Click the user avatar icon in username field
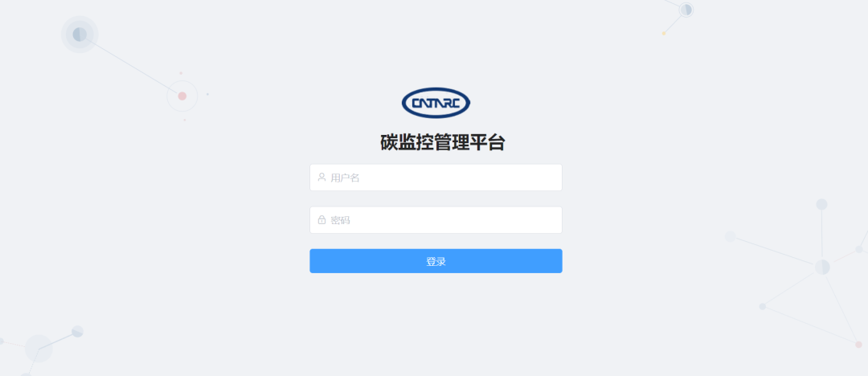This screenshot has width=868, height=376. [321, 178]
